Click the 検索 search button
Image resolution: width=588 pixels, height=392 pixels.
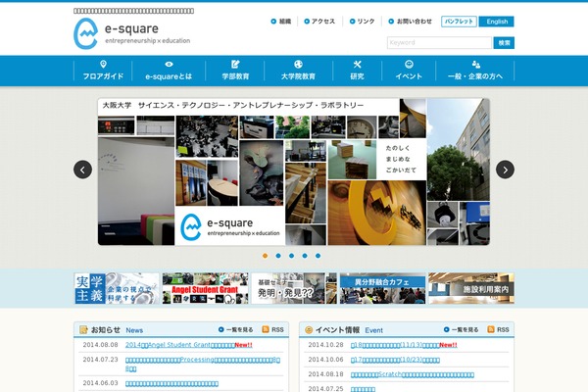[504, 43]
